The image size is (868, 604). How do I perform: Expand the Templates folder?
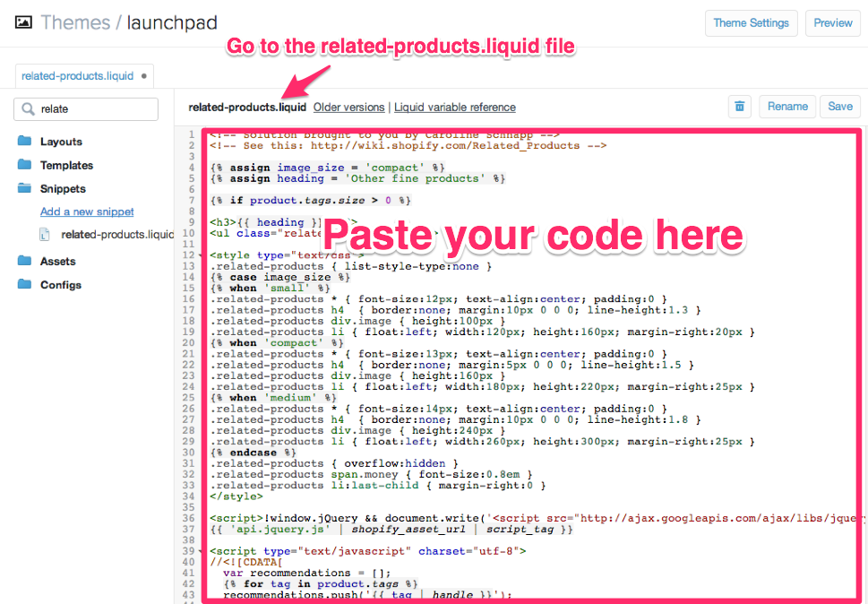coord(66,165)
